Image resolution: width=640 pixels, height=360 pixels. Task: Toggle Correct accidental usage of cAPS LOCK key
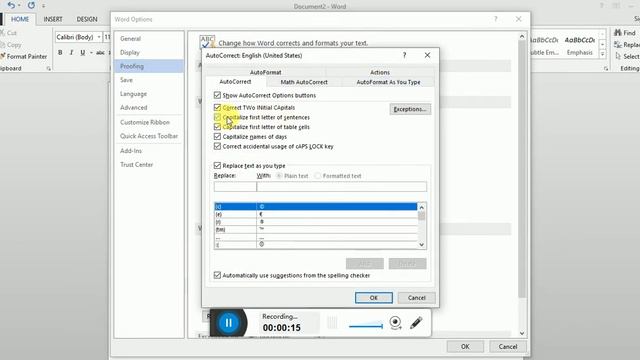click(x=217, y=146)
